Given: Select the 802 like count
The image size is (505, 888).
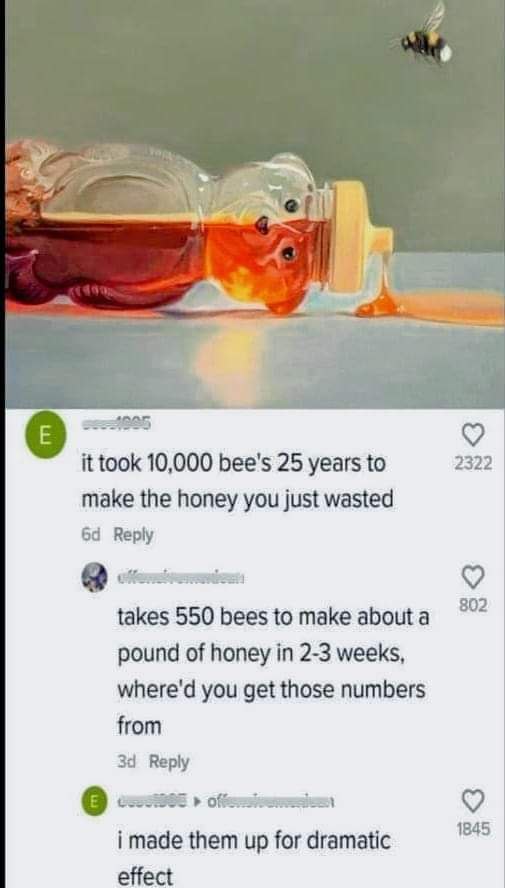Looking at the screenshot, I should pyautogui.click(x=473, y=606).
